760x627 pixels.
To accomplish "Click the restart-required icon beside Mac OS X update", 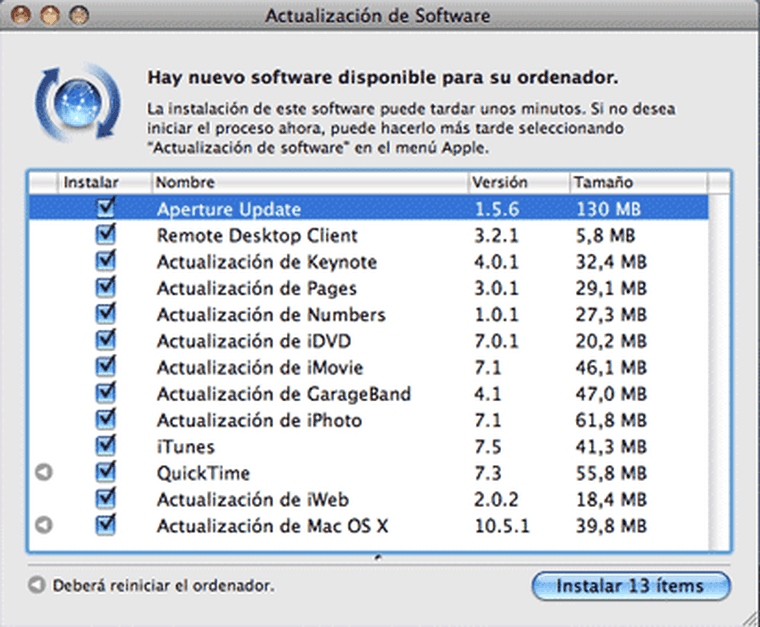I will tap(44, 525).
